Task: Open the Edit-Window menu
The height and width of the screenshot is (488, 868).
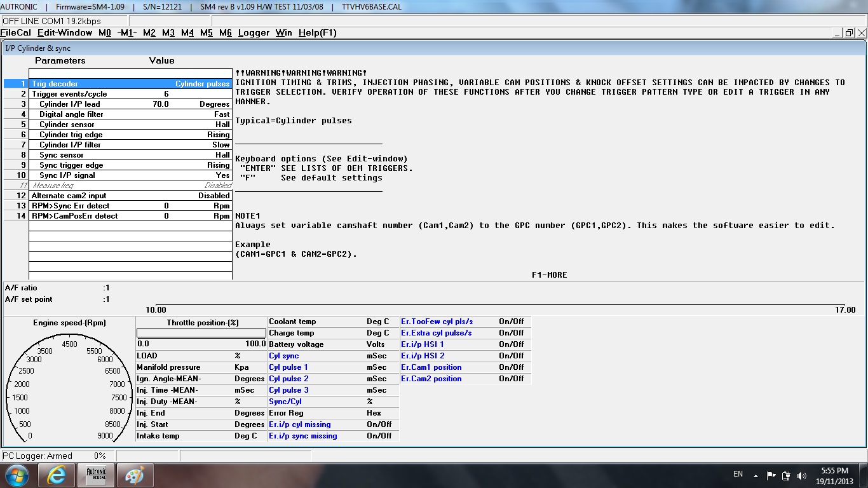Action: [65, 32]
